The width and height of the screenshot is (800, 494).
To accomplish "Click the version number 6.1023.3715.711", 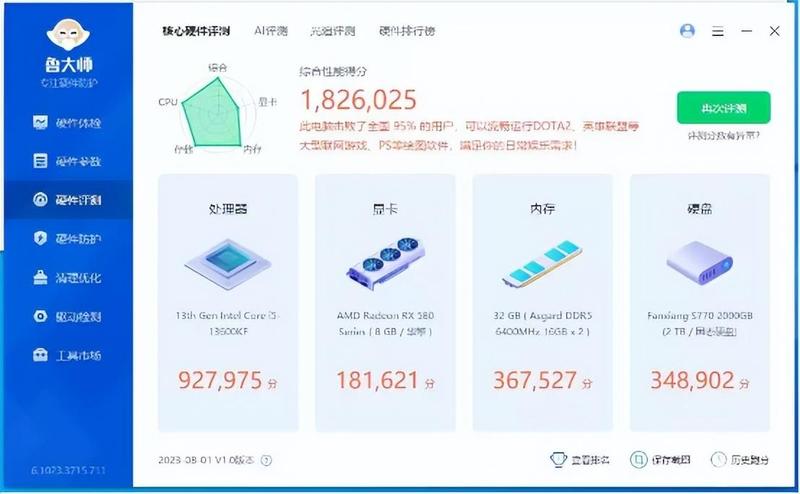I will point(68,470).
